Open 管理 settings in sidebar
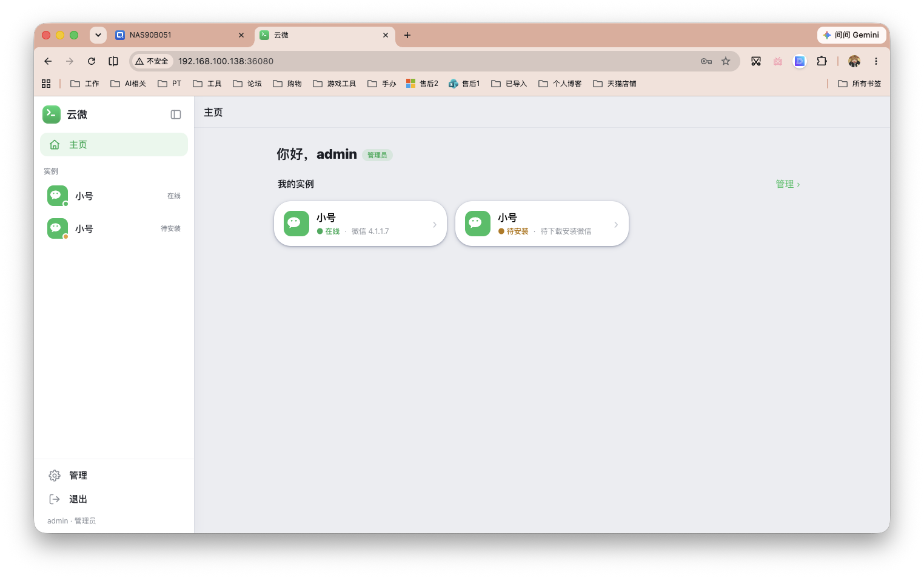 pyautogui.click(x=114, y=476)
